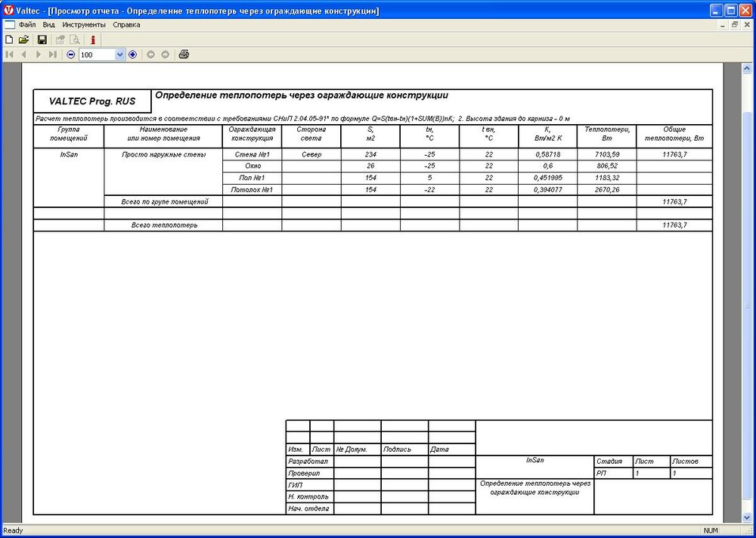Maximize the Valtec application window
The height and width of the screenshot is (538, 756).
tap(730, 10)
